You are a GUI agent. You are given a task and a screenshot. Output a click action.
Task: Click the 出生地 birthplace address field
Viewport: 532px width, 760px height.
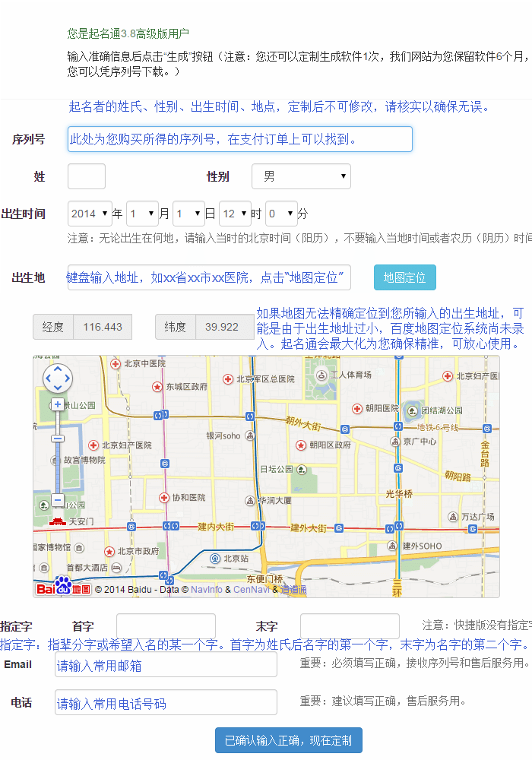pos(209,277)
